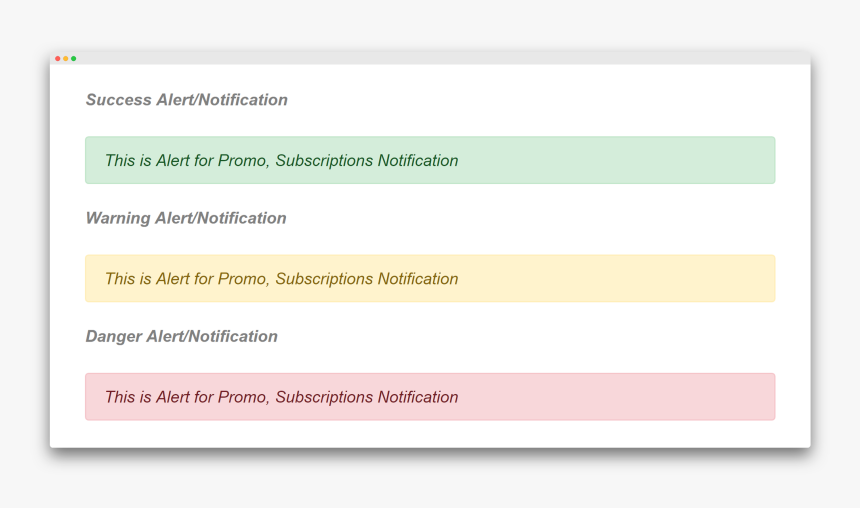Click the gray window title bar
The image size is (860, 508).
[430, 59]
